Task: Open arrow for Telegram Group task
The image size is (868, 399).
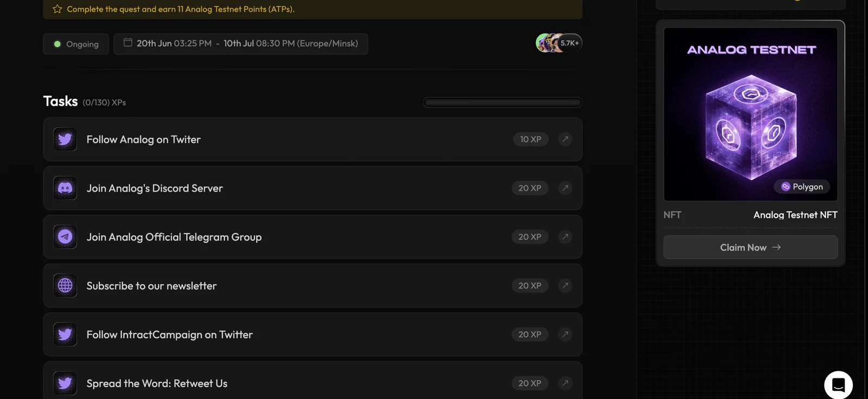Action: 565,237
